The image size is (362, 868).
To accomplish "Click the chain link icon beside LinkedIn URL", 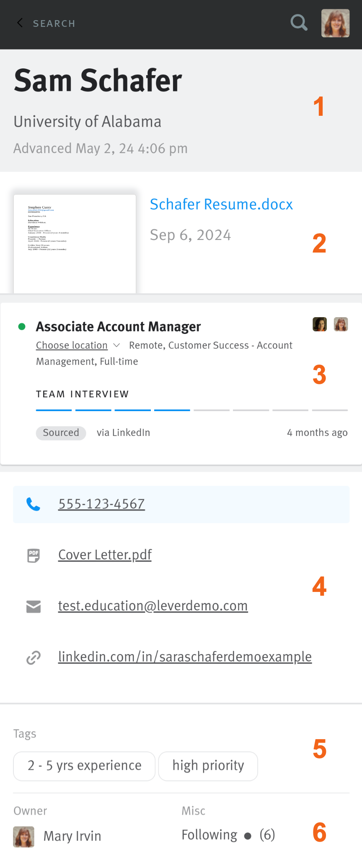I will 34,657.
